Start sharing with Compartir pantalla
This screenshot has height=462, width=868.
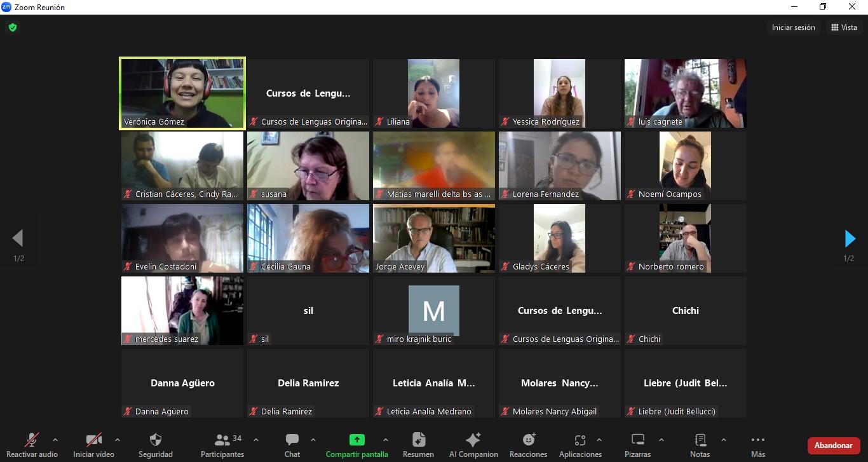point(356,440)
